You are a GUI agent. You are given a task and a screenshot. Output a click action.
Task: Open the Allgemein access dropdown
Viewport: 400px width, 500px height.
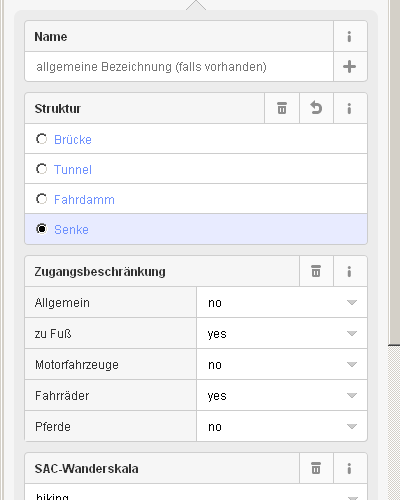pyautogui.click(x=282, y=302)
